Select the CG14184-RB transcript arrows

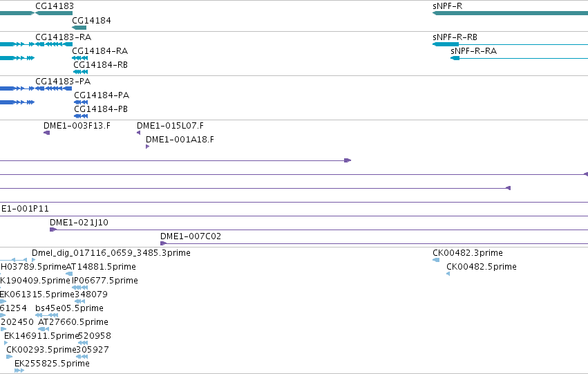81,72
